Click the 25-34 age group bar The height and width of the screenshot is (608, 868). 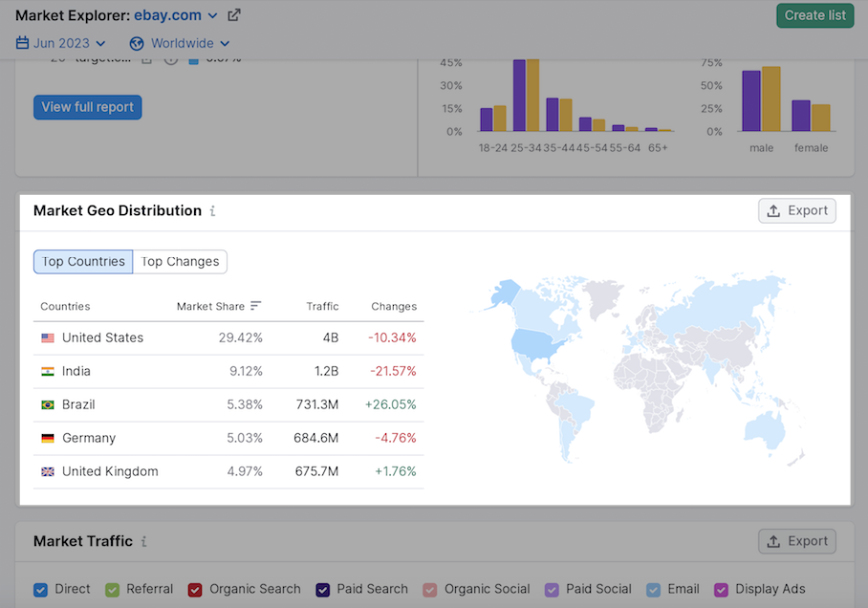(526, 96)
